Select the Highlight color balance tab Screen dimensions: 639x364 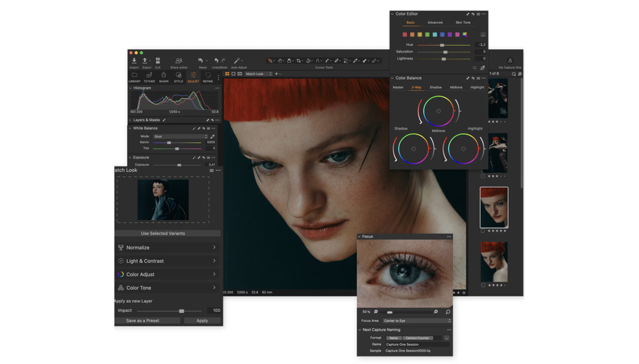477,87
